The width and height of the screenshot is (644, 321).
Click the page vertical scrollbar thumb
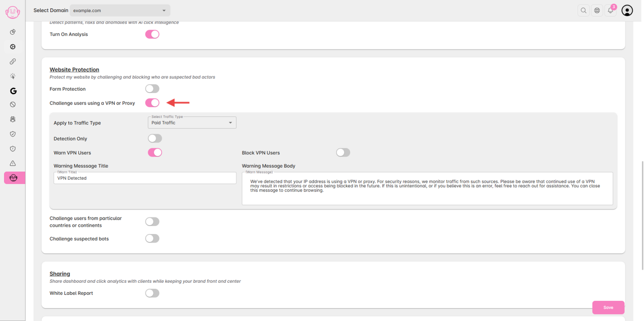(642, 216)
